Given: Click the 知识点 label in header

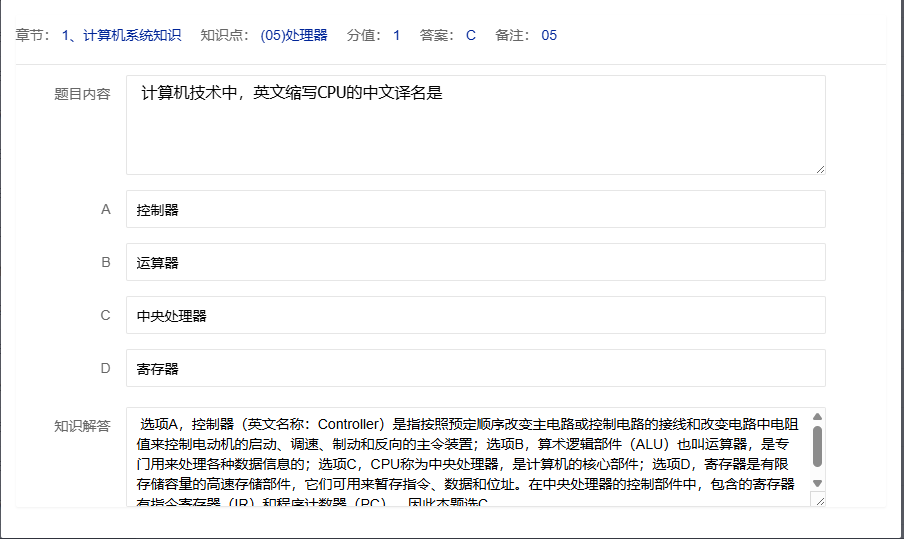Looking at the screenshot, I should click(224, 35).
